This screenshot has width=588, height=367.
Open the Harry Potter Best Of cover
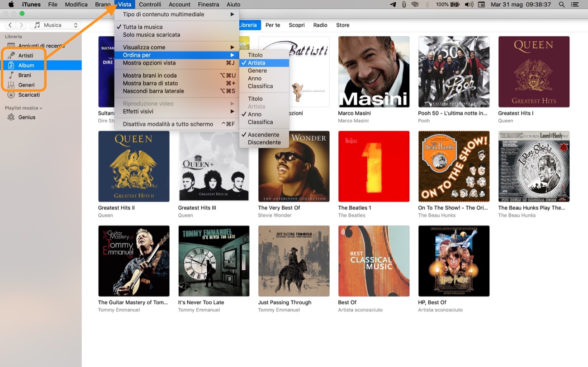(x=454, y=261)
